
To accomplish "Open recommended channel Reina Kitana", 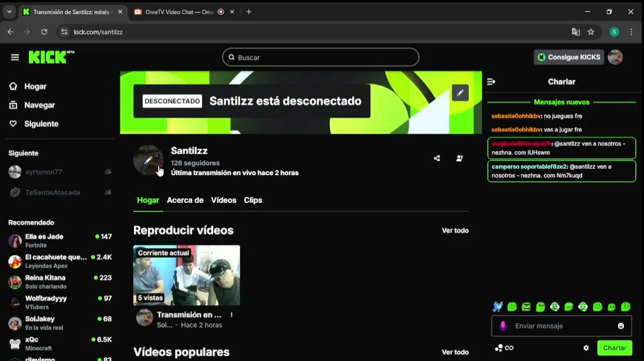I will [60, 282].
